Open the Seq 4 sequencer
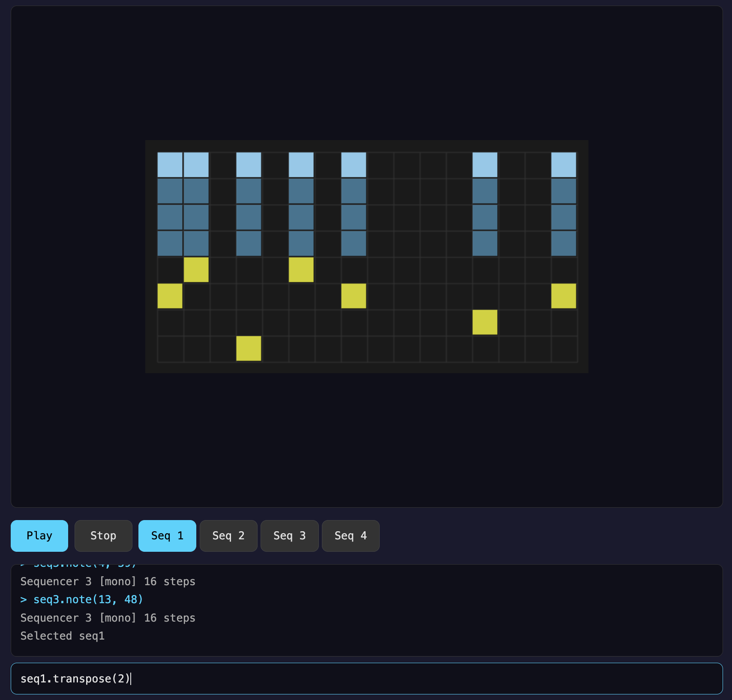The width and height of the screenshot is (732, 700). (351, 535)
